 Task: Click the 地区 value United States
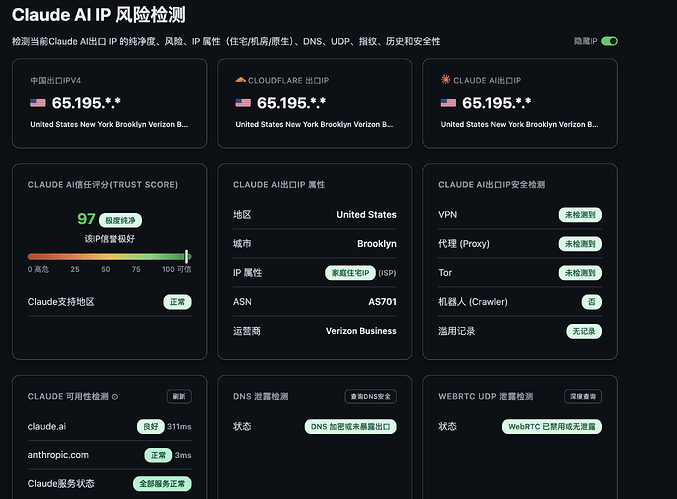point(366,215)
